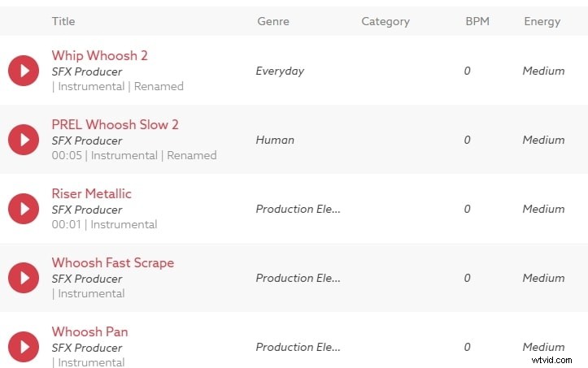Select the Whoosh Pan title link

89,331
